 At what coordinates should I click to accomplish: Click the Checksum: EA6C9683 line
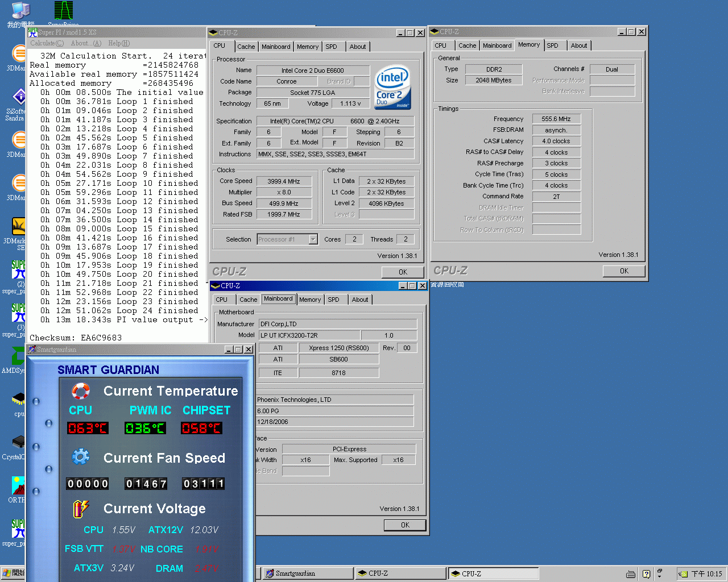(76, 338)
